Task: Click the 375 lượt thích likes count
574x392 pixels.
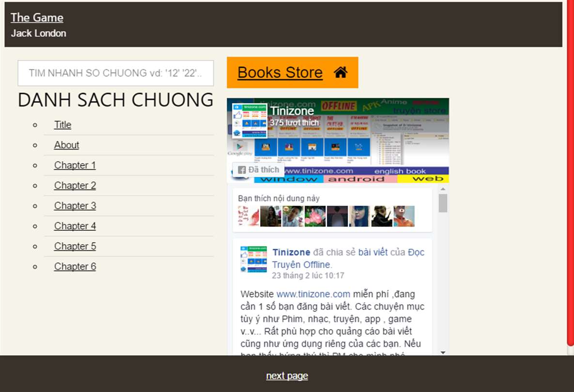Action: (x=295, y=123)
